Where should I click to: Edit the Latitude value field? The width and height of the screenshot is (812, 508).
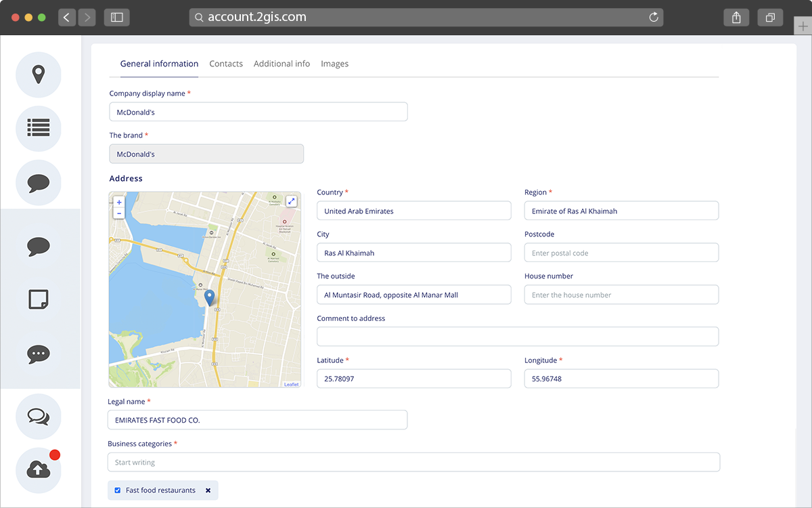coord(414,379)
